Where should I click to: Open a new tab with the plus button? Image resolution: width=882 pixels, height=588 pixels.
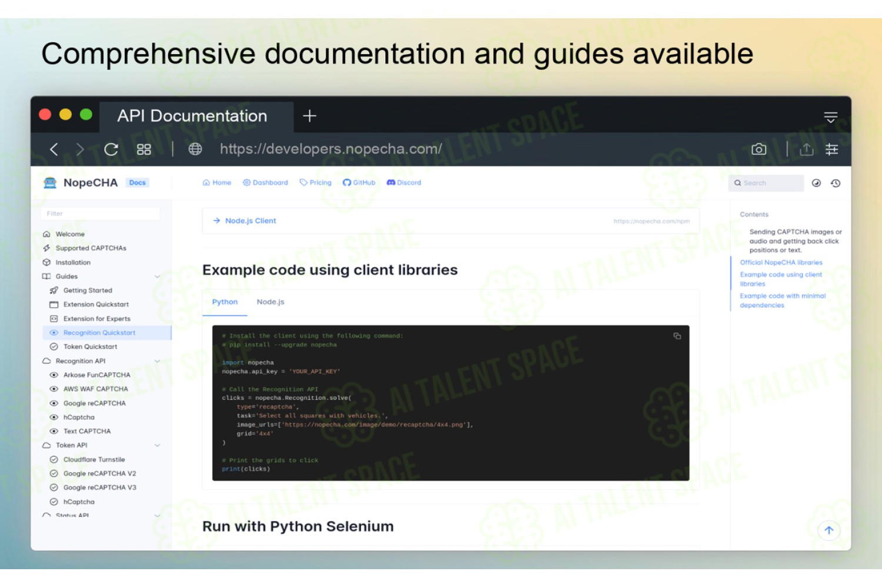[x=310, y=116]
